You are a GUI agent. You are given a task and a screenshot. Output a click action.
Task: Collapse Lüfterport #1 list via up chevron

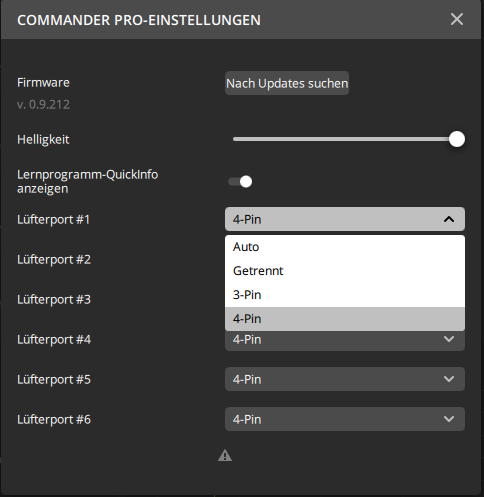tap(449, 219)
